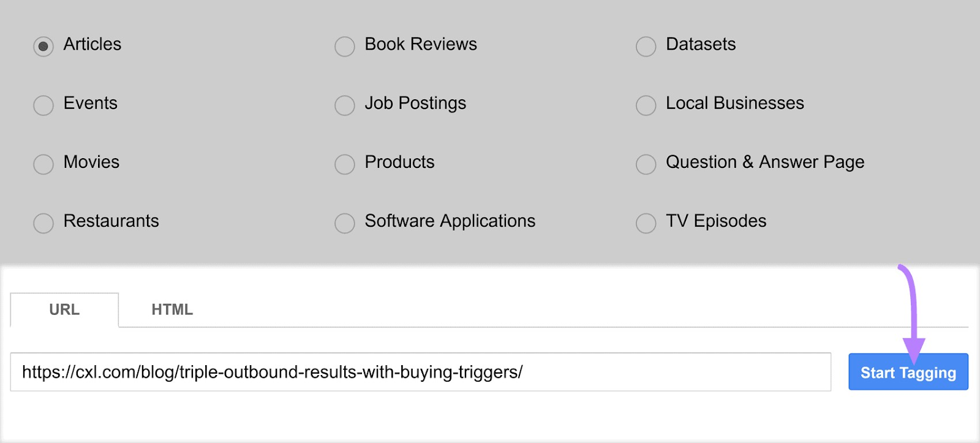Open the URL tab

pyautogui.click(x=64, y=309)
